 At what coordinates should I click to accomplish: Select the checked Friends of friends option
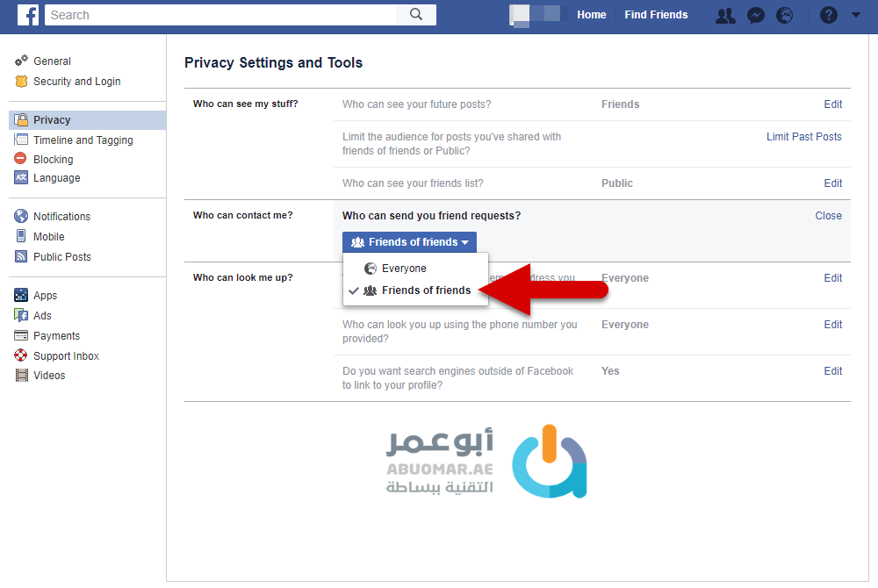pos(426,290)
